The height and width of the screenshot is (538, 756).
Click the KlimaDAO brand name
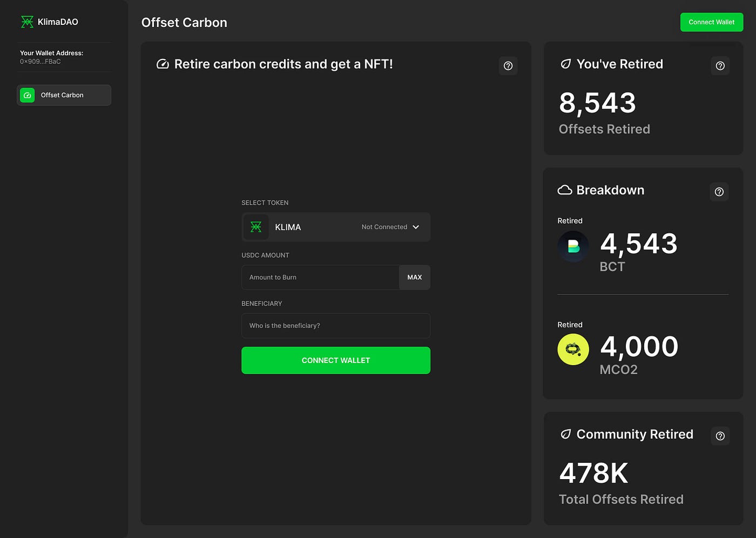tap(58, 22)
